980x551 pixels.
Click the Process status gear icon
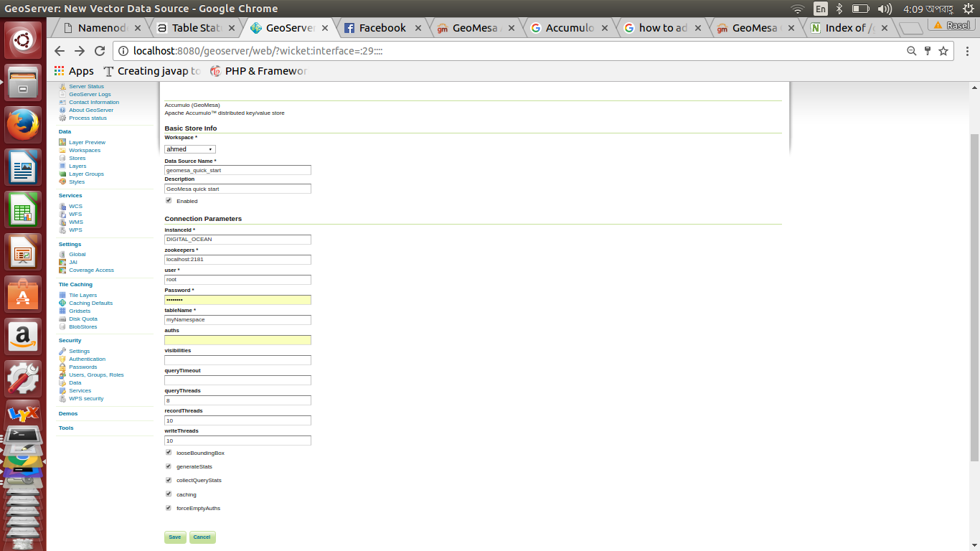[x=62, y=118]
